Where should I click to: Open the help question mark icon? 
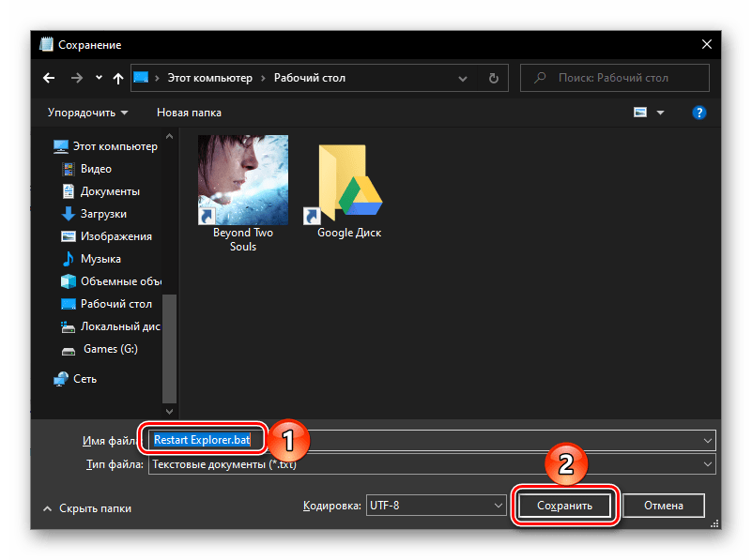698,113
